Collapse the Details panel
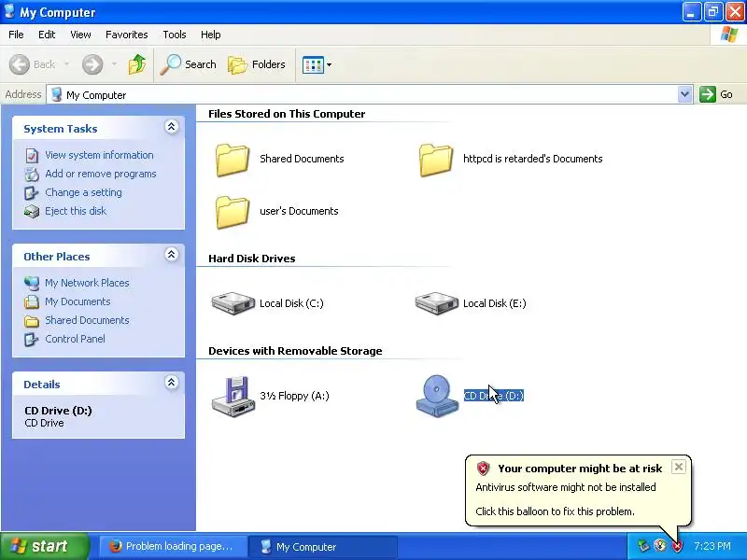The image size is (747, 560). coord(172,383)
